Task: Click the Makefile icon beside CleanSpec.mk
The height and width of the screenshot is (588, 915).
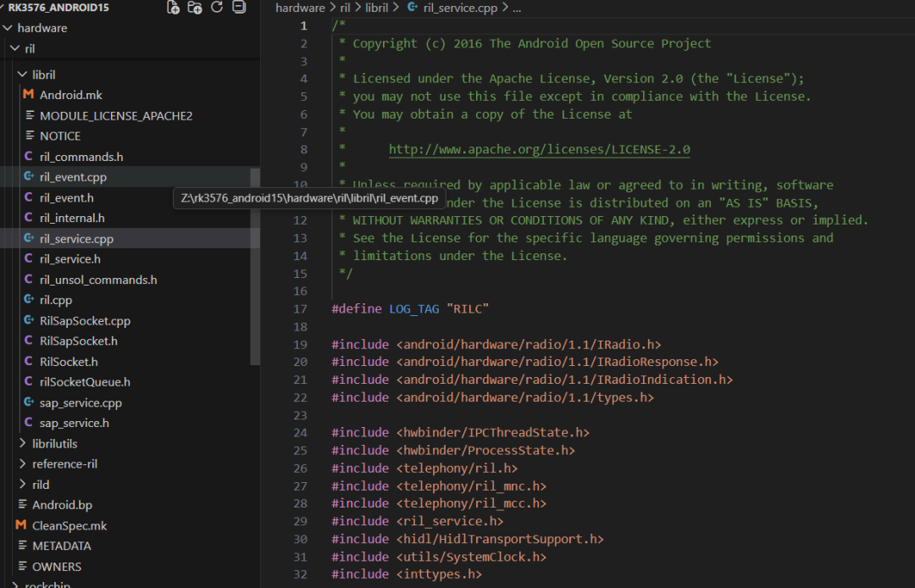Action: click(x=21, y=525)
